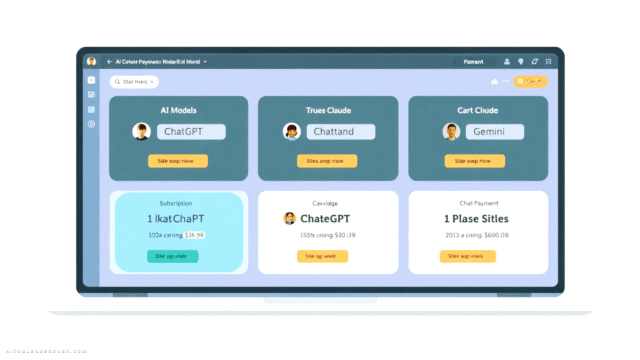Open the search filter dropdown pill
640x360 pixels.
tap(134, 82)
